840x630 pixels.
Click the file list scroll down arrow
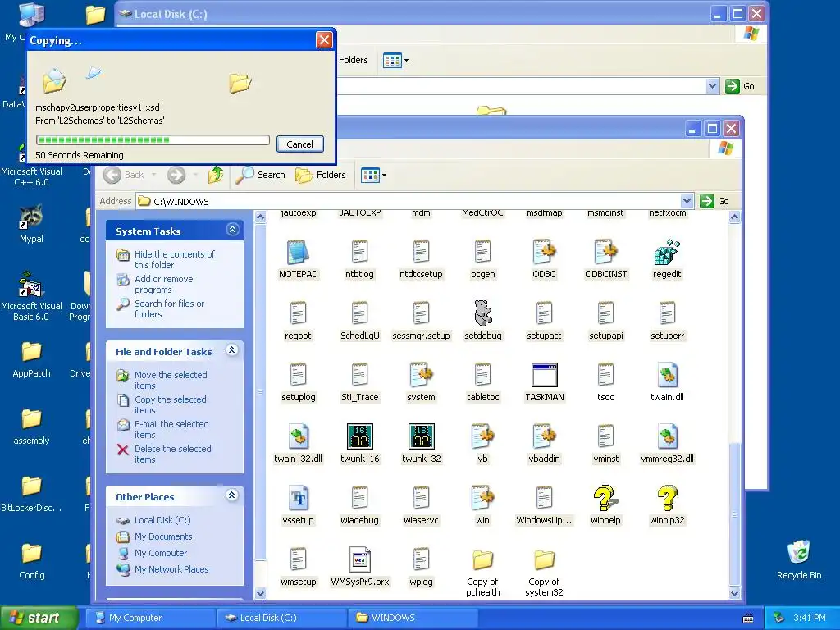pyautogui.click(x=734, y=593)
